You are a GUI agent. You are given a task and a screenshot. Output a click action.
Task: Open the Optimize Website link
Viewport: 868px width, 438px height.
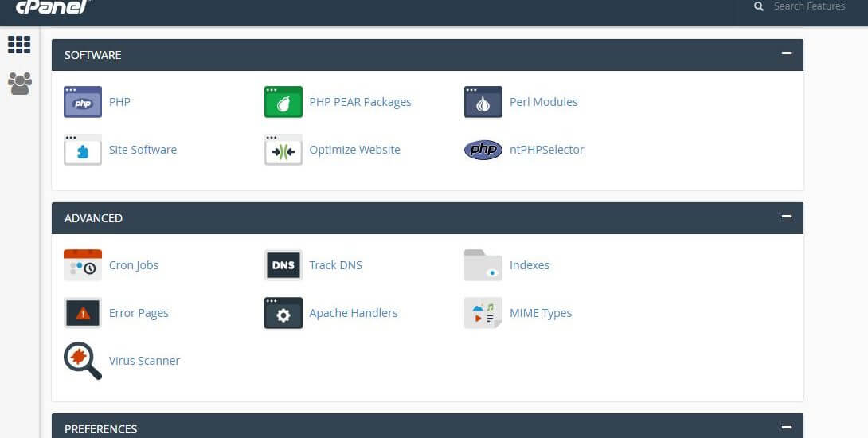(355, 150)
